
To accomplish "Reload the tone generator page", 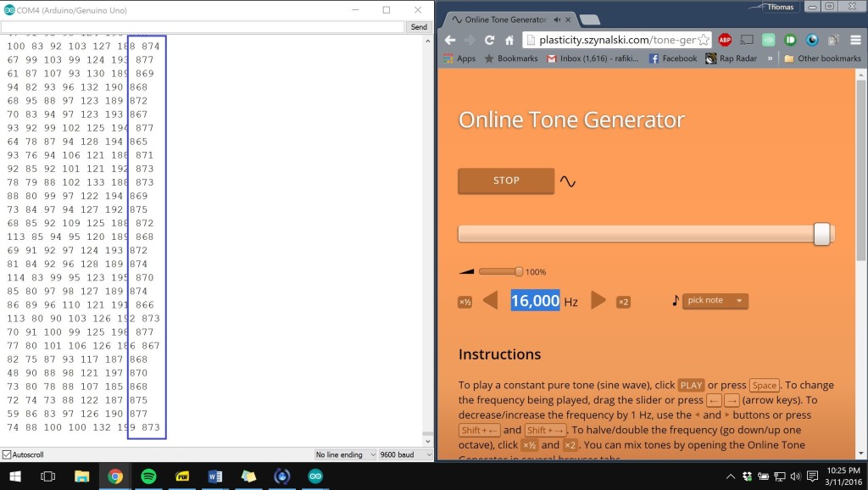I will (489, 40).
